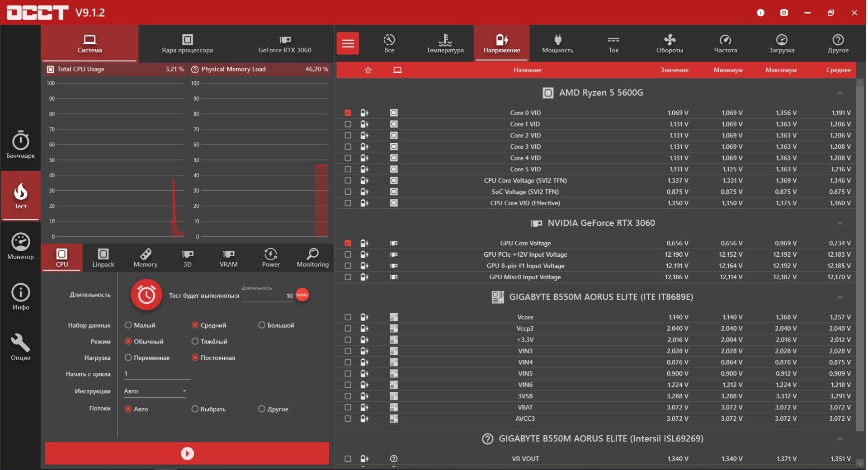The height and width of the screenshot is (470, 868).
Task: Sort by Название column header
Action: pos(527,70)
